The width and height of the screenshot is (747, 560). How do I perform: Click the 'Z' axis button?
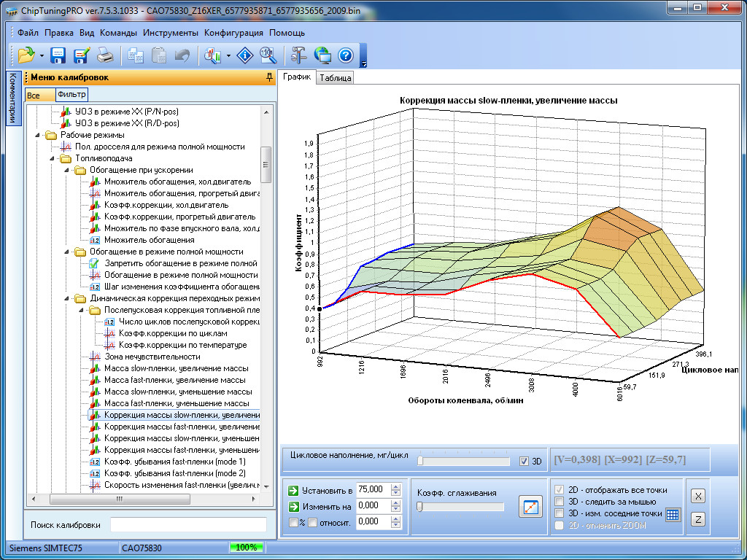698,519
